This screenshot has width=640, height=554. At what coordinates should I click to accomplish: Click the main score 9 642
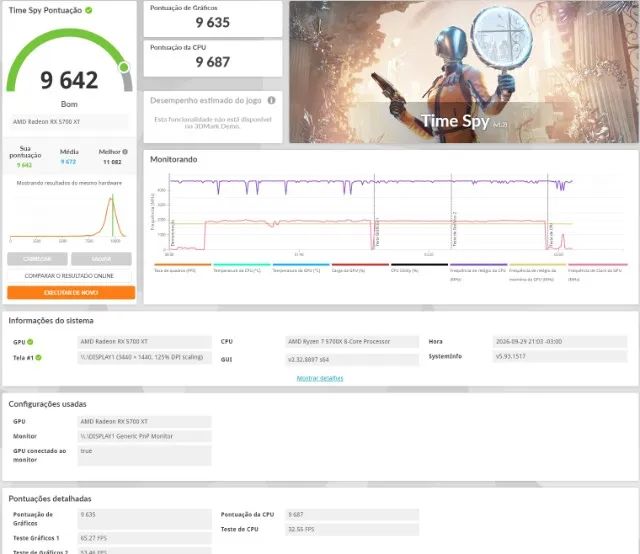point(69,80)
